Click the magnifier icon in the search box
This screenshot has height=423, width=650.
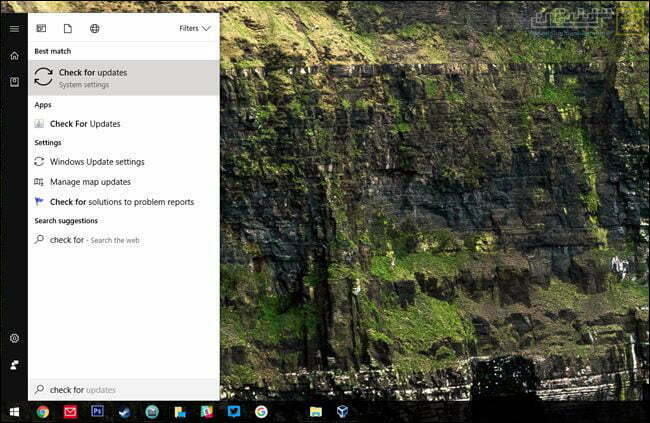pyautogui.click(x=39, y=389)
